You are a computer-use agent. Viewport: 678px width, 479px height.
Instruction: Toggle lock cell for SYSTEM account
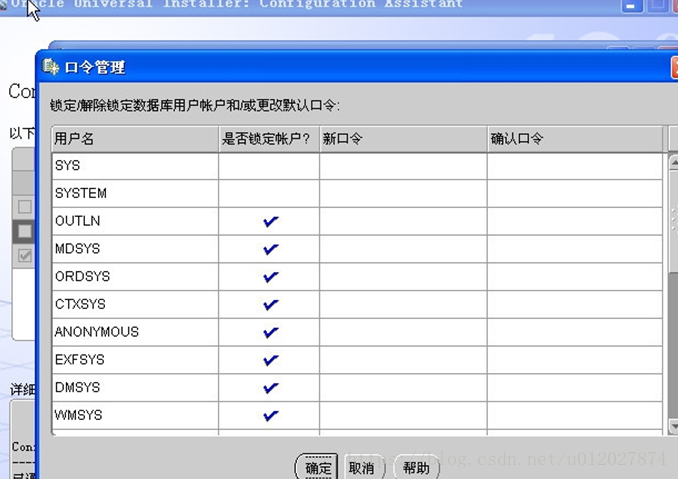(x=269, y=194)
